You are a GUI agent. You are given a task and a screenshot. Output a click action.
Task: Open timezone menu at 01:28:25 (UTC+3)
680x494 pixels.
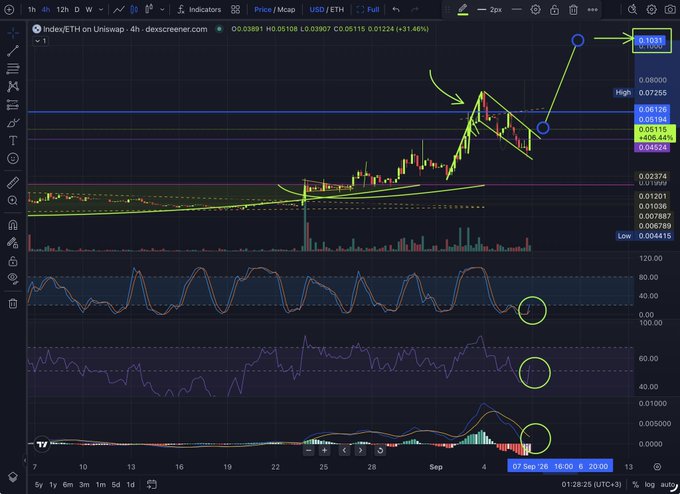(x=591, y=484)
